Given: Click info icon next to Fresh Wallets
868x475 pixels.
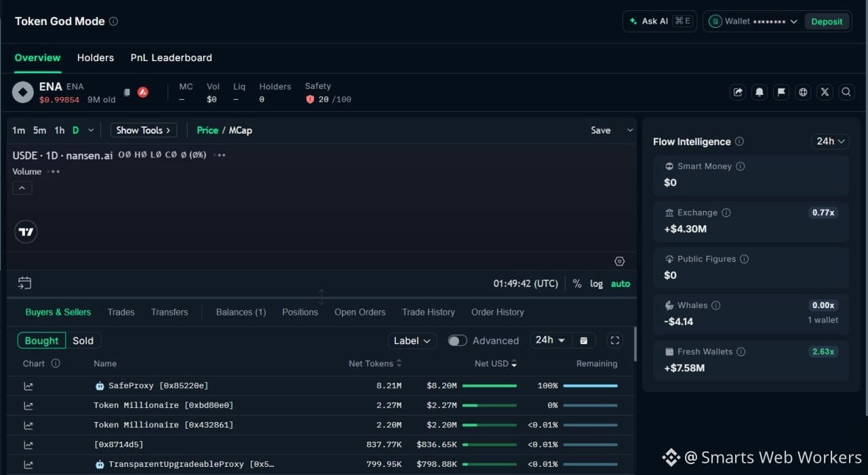Looking at the screenshot, I should click(x=741, y=351).
